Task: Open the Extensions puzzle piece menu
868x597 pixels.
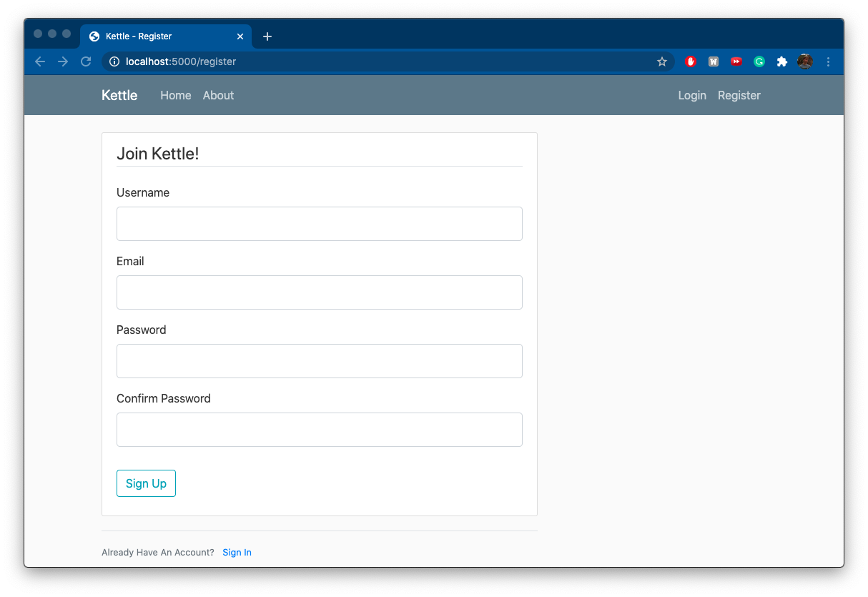Action: click(782, 61)
